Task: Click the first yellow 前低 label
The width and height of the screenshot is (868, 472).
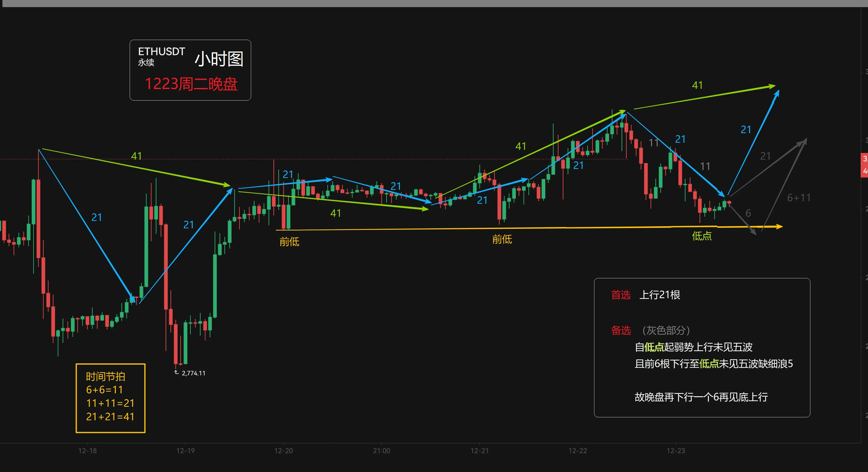Action: (x=289, y=242)
